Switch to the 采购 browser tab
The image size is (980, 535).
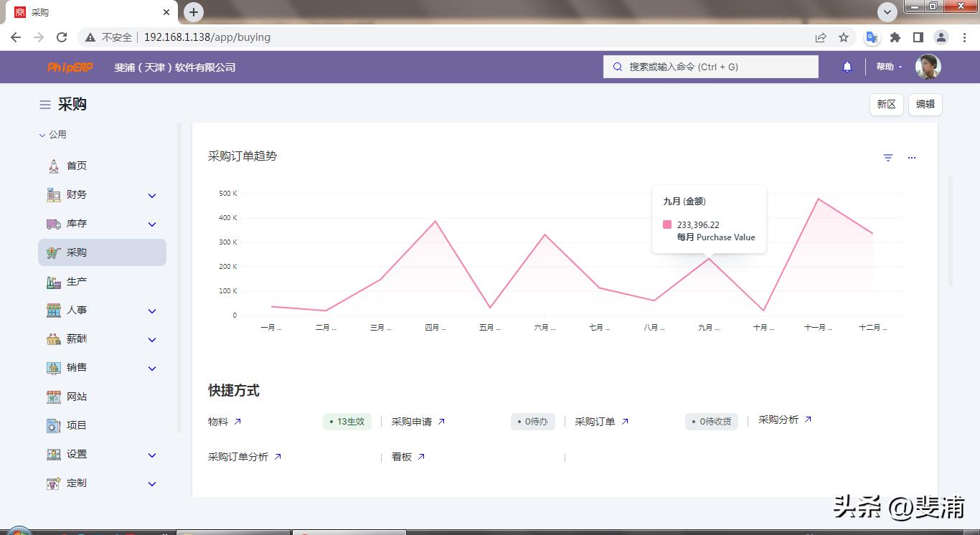(86, 12)
